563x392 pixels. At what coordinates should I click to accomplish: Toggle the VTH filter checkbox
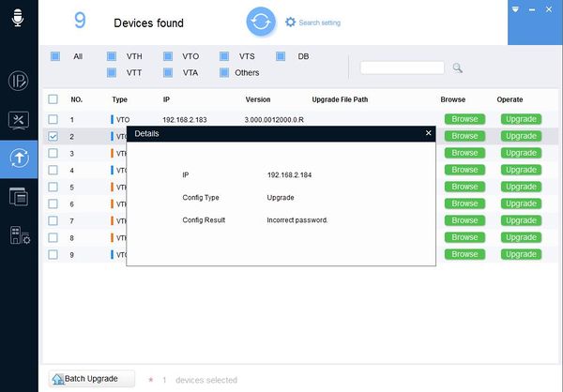pyautogui.click(x=112, y=56)
